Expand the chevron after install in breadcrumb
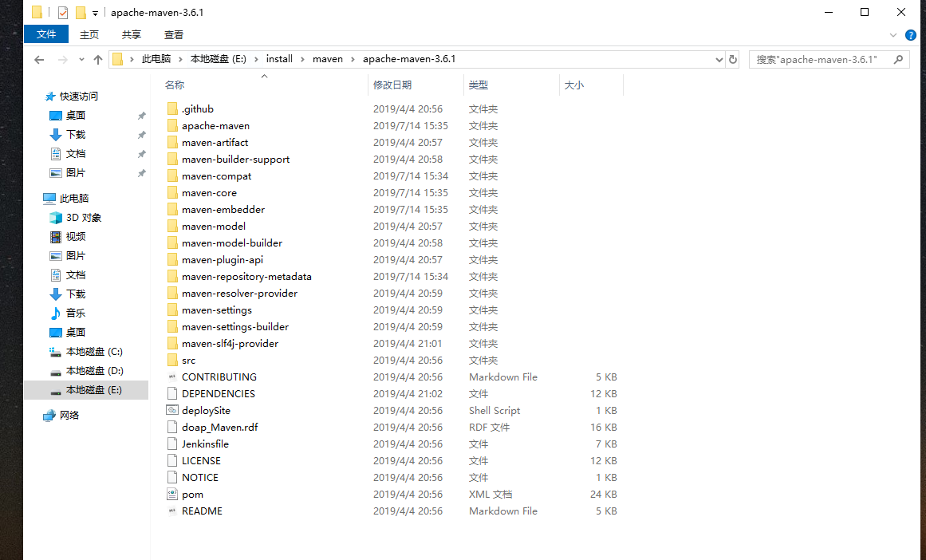Screen dimensions: 926x560 point(302,59)
